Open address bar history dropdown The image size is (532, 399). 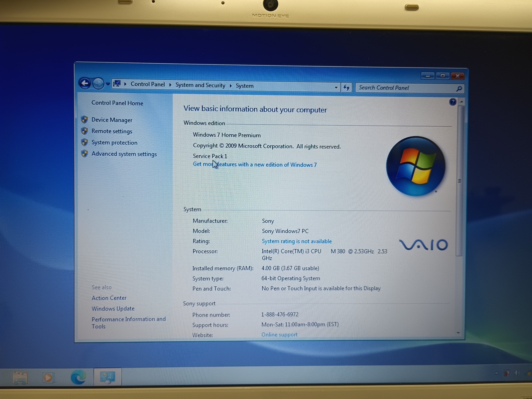336,87
